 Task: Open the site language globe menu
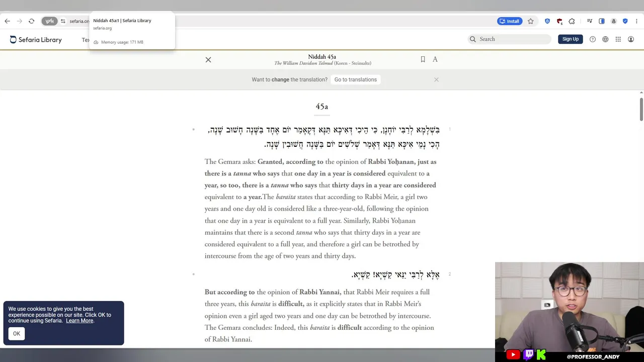point(605,39)
